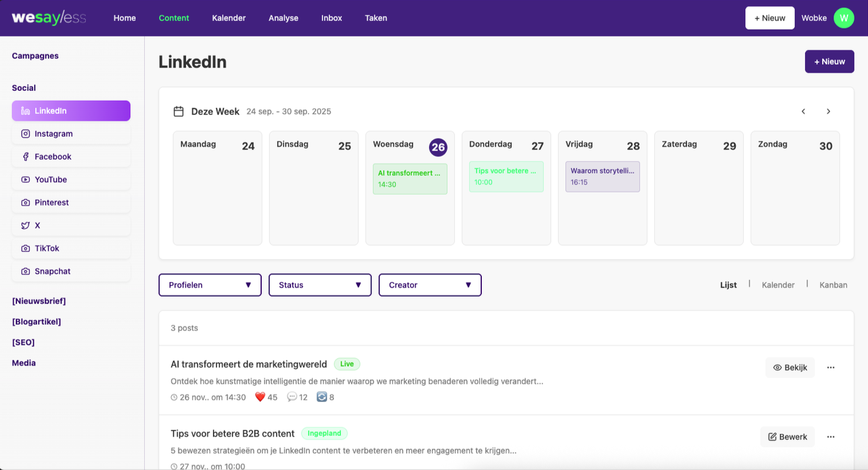Open the Waarom storytelling event at 16:15
Viewport: 868px width, 470px height.
pos(603,177)
